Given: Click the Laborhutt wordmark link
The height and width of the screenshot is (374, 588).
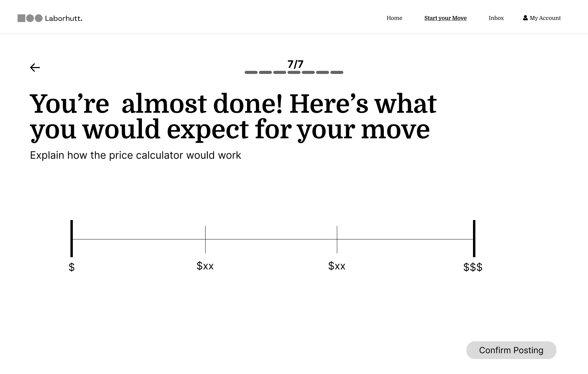Looking at the screenshot, I should click(64, 18).
